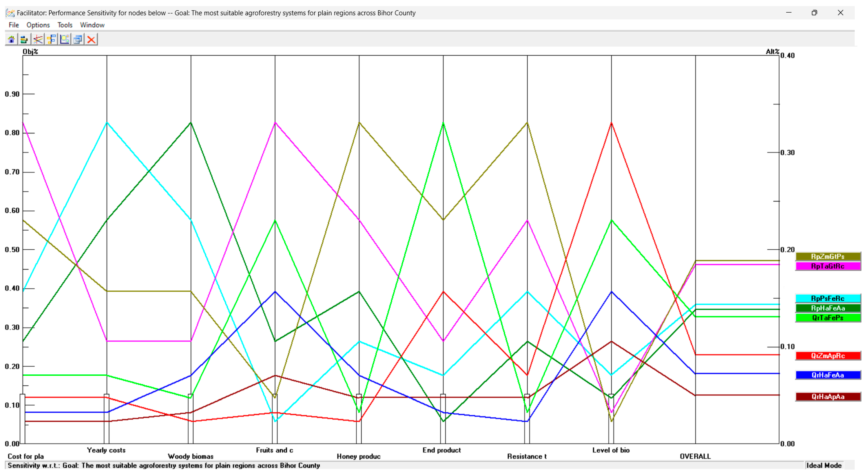
Task: Click the 'Resistance t' axis label
Action: click(x=527, y=457)
